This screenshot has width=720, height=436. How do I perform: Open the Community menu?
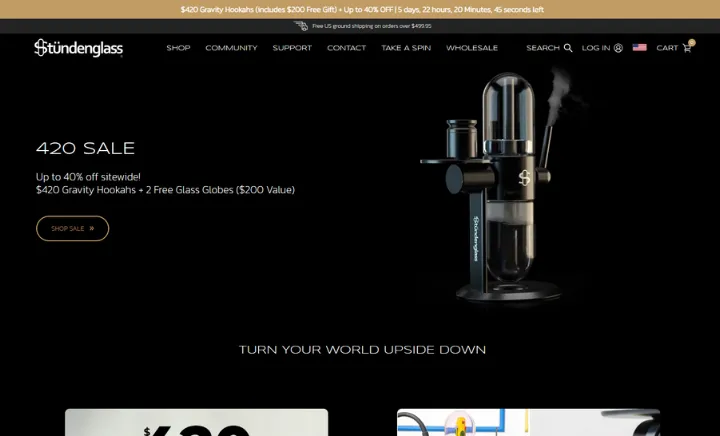click(231, 48)
